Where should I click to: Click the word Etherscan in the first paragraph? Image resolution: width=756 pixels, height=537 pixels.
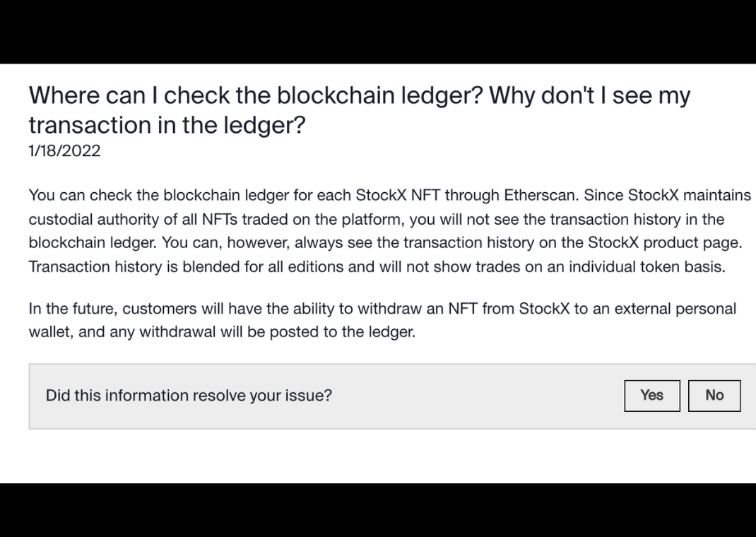540,195
